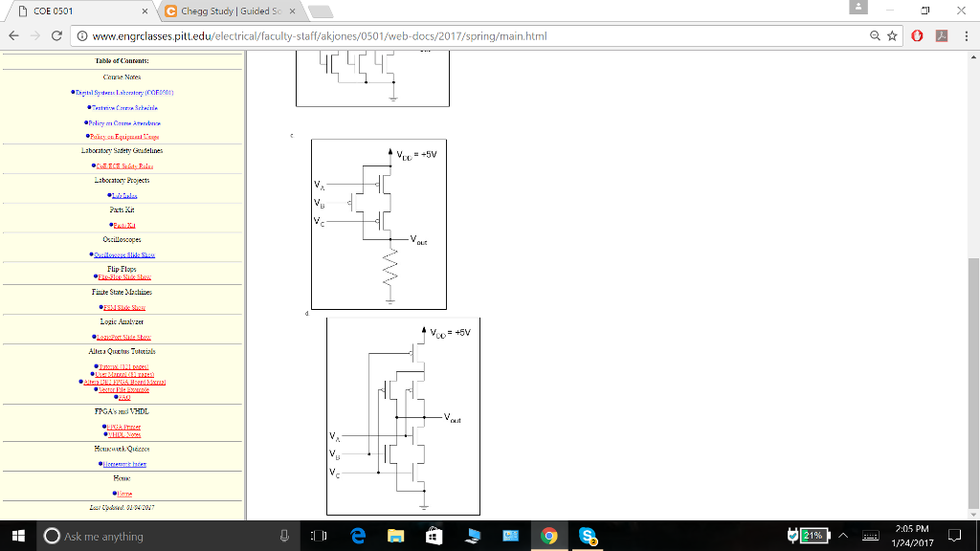Open Policy on Equipment Usage link
Screen dimensions: 980x551
[x=124, y=137]
